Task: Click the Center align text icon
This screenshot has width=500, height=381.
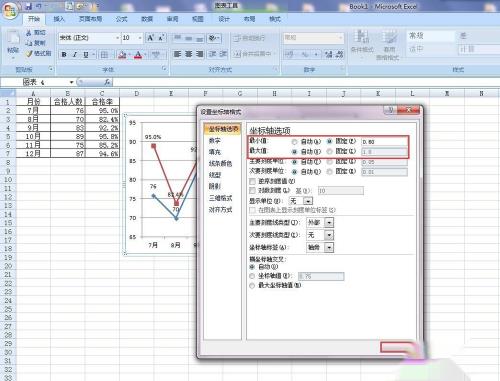Action: (x=189, y=54)
